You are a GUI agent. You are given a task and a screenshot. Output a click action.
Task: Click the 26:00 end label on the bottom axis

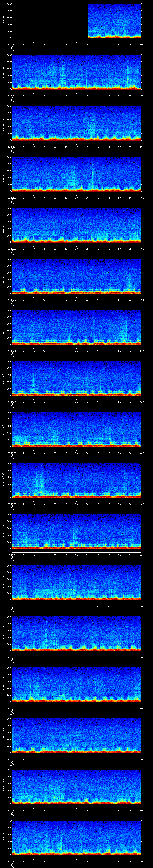[141, 861]
